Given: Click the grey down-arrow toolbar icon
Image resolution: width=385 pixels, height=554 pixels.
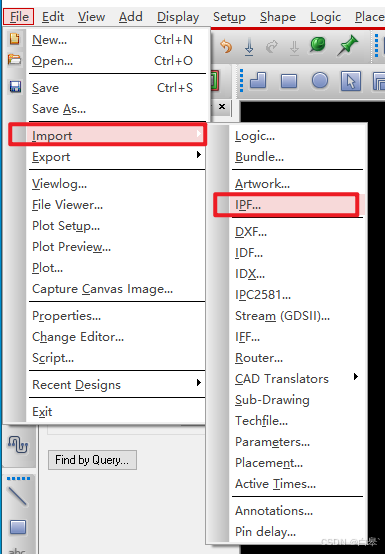Looking at the screenshot, I should [x=294, y=47].
